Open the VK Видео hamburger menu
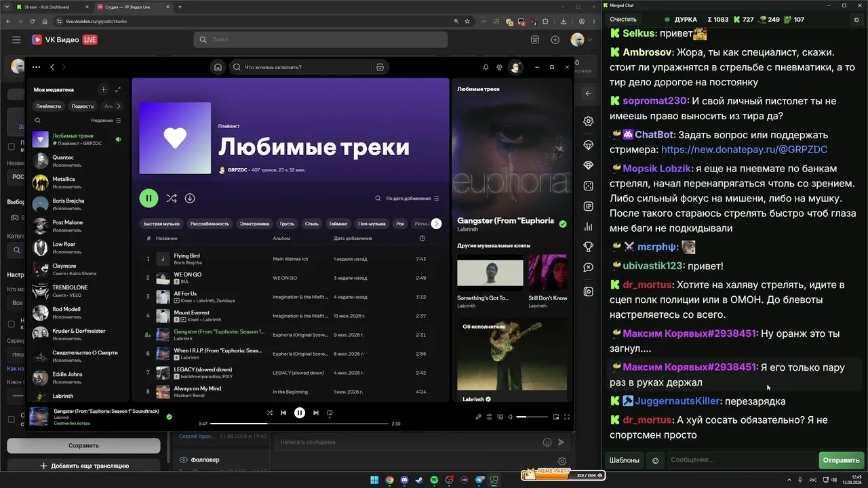 16,40
